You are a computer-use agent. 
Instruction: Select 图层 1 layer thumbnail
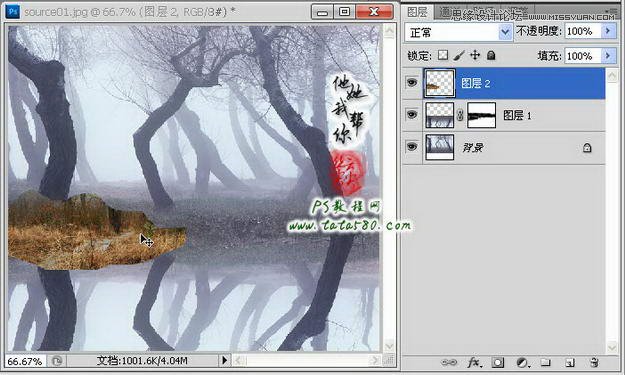[439, 115]
